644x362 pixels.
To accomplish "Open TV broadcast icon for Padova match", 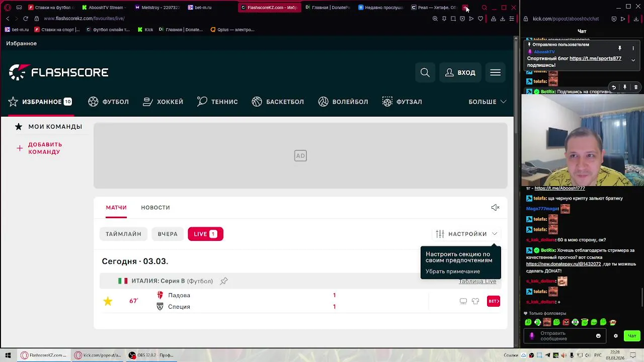I will pos(463,301).
